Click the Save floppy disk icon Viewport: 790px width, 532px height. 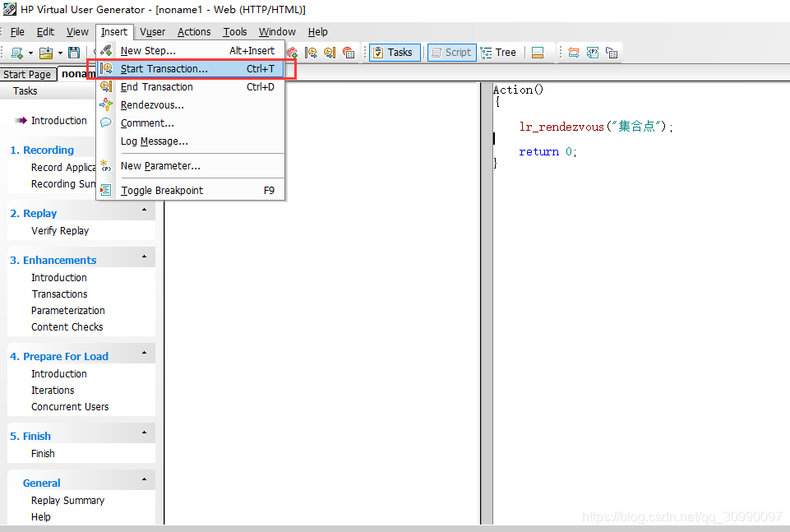pos(74,53)
